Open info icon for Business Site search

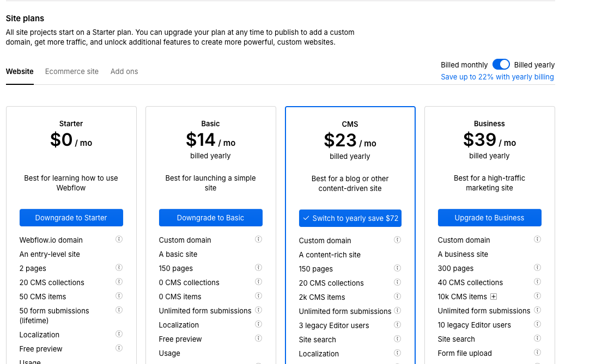(x=537, y=338)
